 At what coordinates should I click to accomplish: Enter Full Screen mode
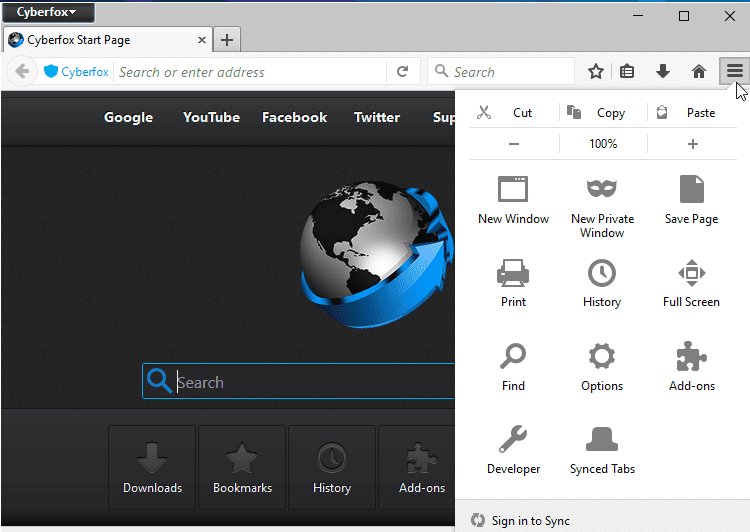pos(691,283)
